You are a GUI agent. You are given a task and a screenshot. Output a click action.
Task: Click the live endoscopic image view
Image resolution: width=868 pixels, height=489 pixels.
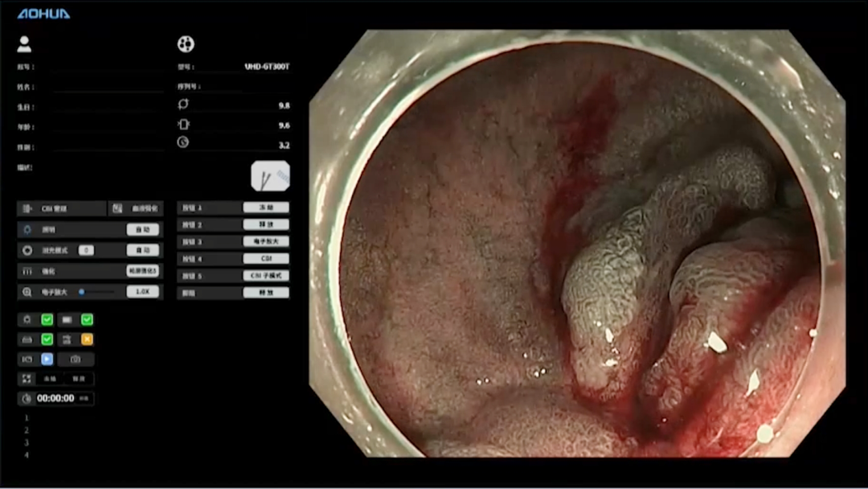click(x=577, y=244)
